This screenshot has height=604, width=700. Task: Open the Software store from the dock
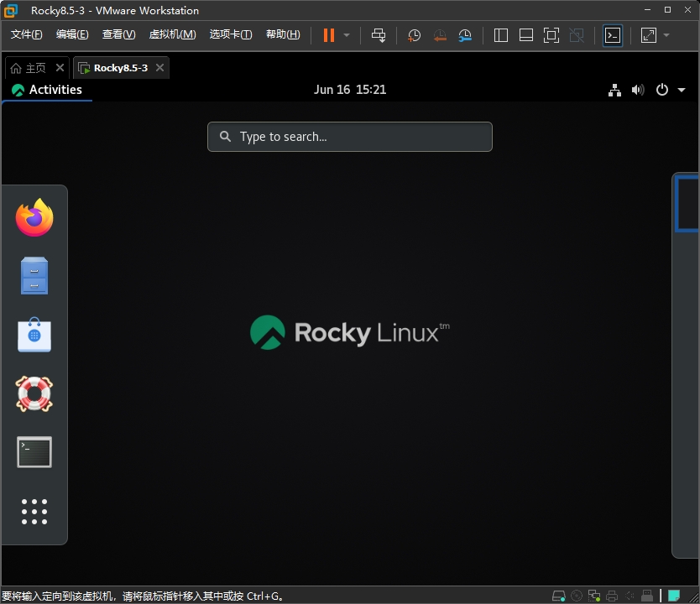click(x=34, y=335)
